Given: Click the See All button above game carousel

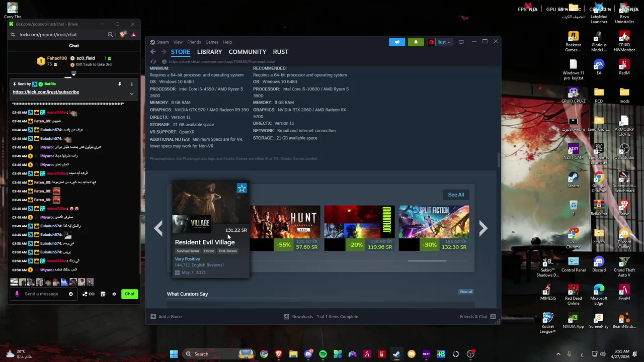Looking at the screenshot, I should click(x=456, y=195).
